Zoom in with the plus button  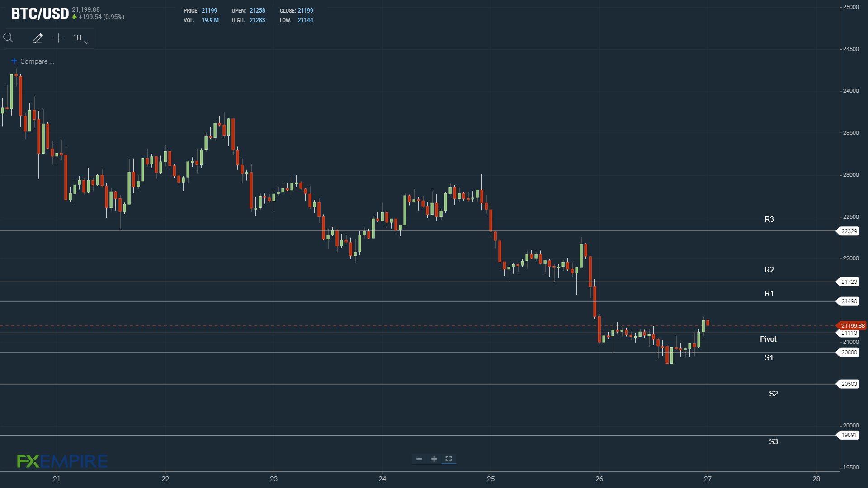click(434, 459)
